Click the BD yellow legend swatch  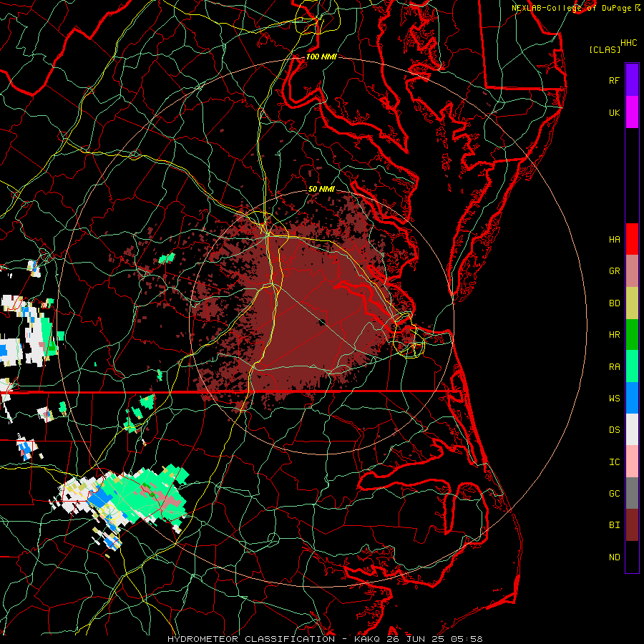pyautogui.click(x=632, y=303)
